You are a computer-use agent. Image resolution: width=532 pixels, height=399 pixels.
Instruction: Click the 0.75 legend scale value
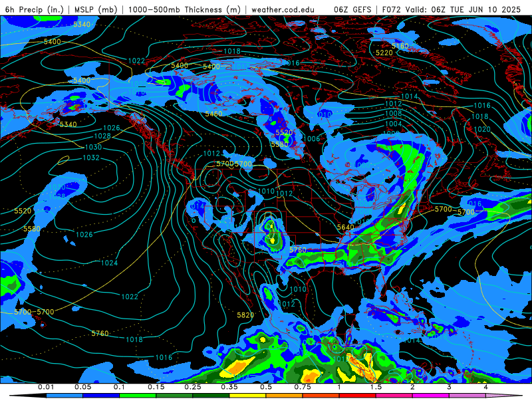coord(303,387)
